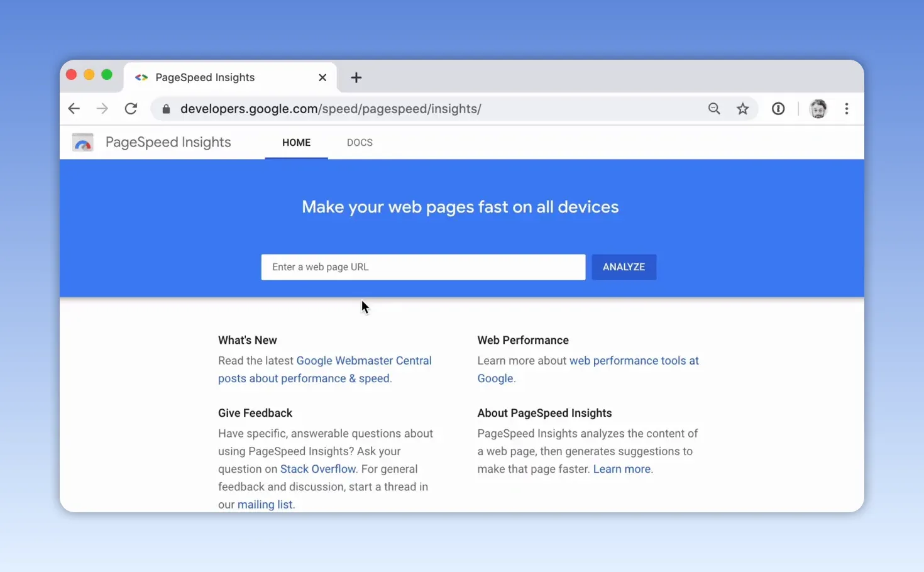The height and width of the screenshot is (572, 924).
Task: Click 'Make your web pages fast' headline
Action: point(460,207)
